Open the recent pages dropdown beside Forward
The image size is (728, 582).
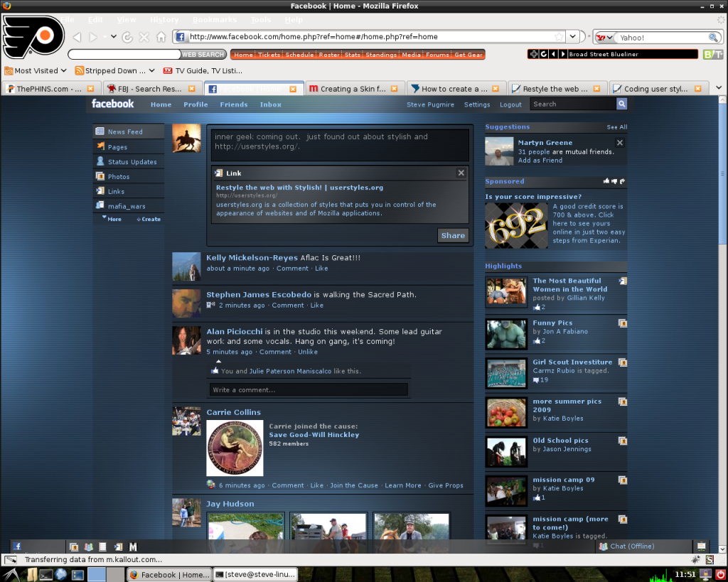pyautogui.click(x=114, y=37)
